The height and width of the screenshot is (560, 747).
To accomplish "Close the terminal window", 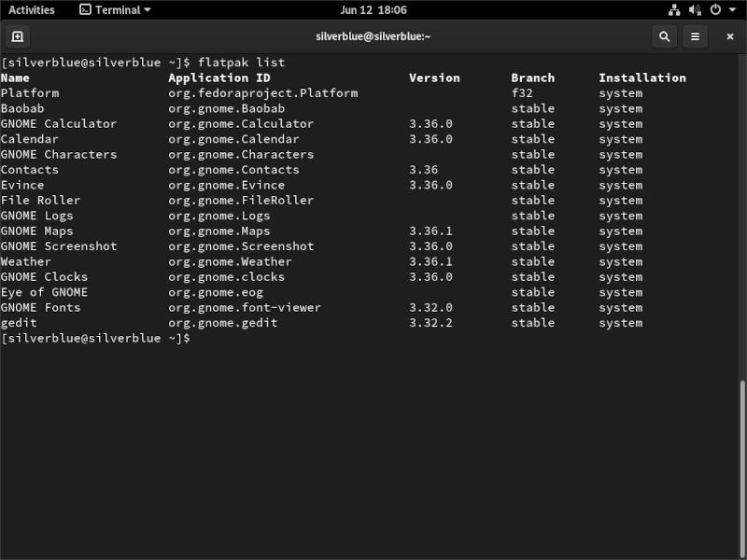I will 729,36.
